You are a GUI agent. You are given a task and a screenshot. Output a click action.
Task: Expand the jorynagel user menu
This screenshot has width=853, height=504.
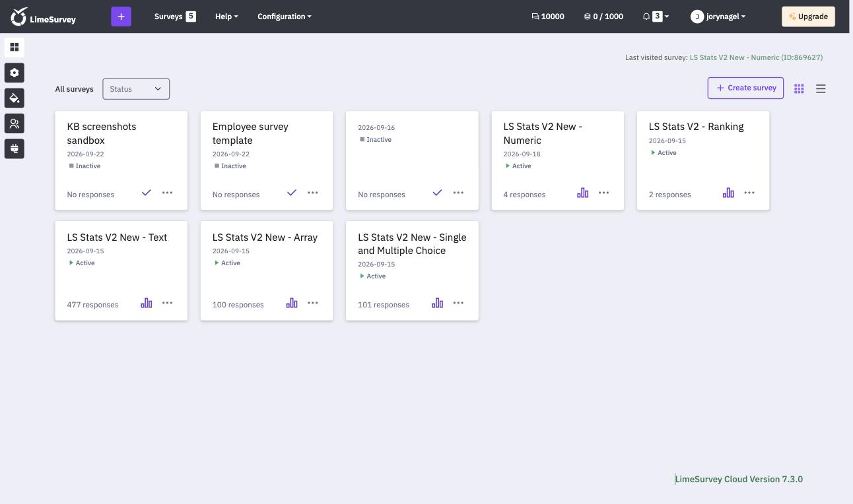point(718,16)
